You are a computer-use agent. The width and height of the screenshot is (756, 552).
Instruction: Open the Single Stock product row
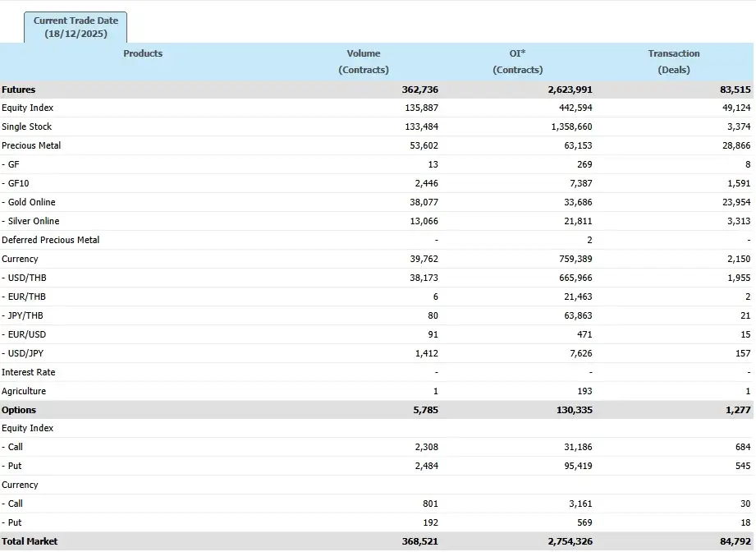click(27, 127)
